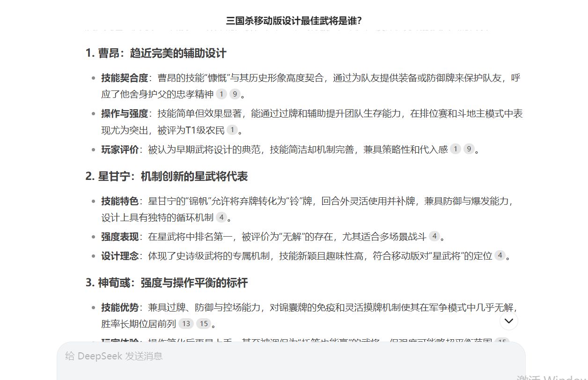Click heading 3. 神荀彧:强度与操作平衡的标杆
This screenshot has width=588, height=380.
(x=167, y=283)
